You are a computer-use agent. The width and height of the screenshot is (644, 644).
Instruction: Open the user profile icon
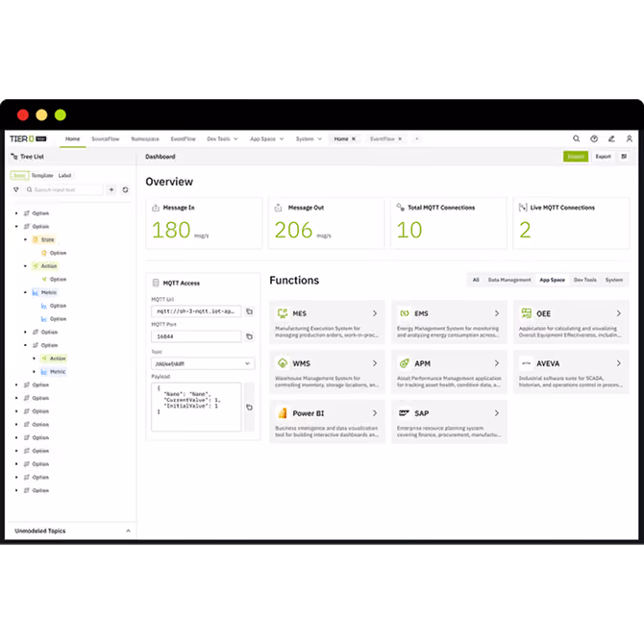630,138
